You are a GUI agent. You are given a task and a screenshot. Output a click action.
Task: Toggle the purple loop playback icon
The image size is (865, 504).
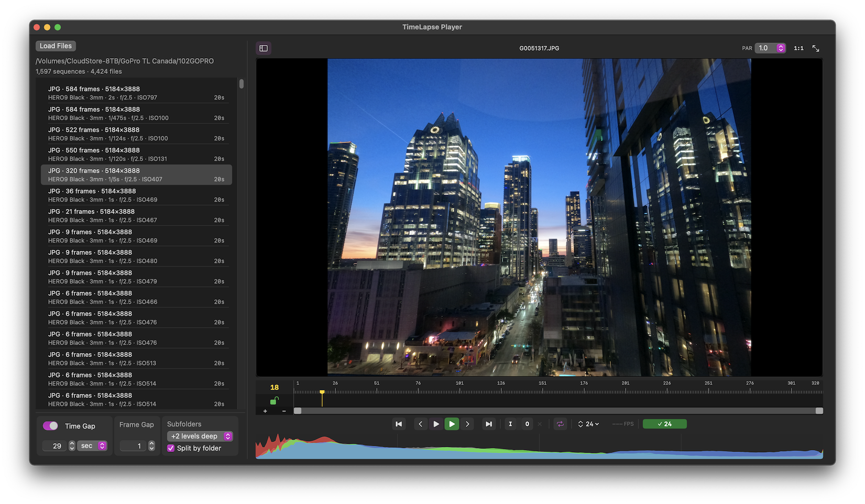click(560, 424)
